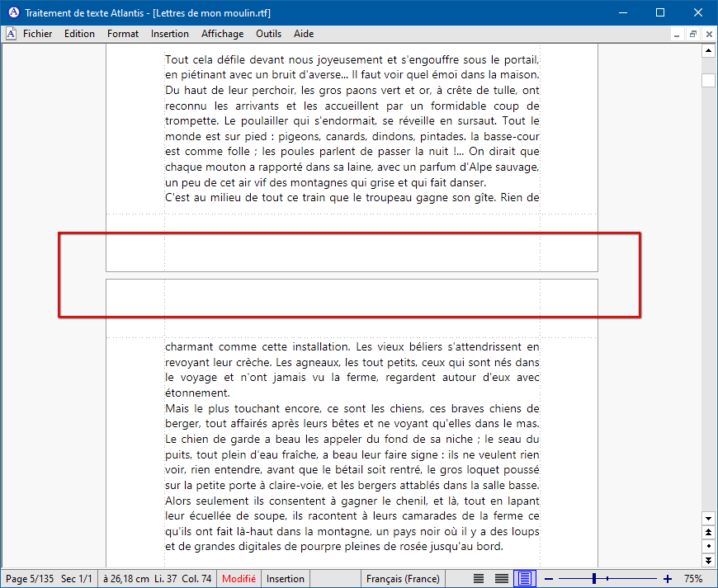The image size is (718, 588).
Task: Click the Atlantis logo in the title bar
Action: tap(14, 12)
